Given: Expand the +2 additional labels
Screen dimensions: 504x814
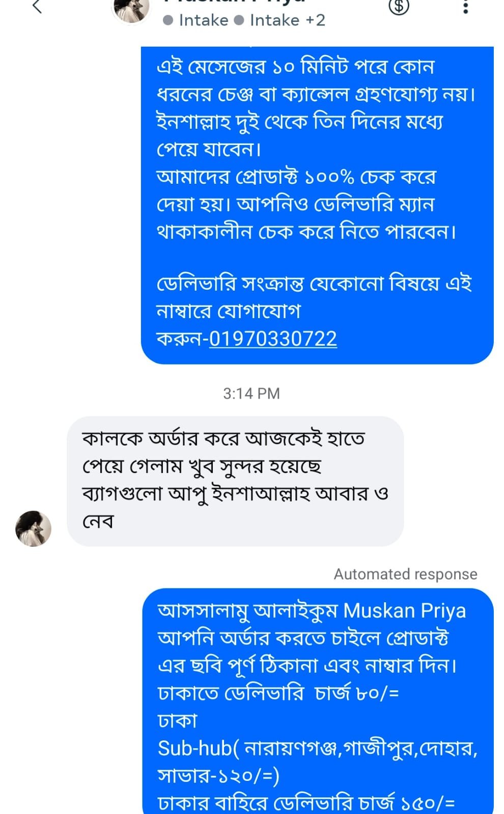Looking at the screenshot, I should click(x=315, y=20).
